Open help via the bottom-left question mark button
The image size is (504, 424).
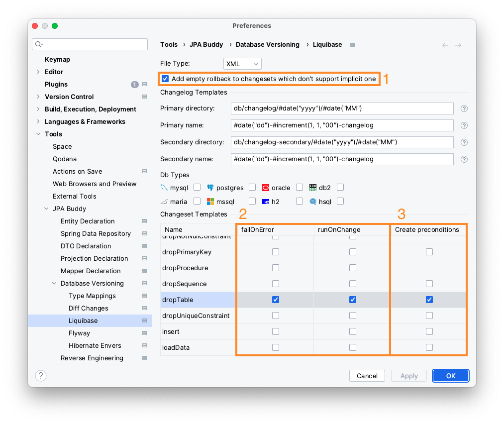coord(41,375)
